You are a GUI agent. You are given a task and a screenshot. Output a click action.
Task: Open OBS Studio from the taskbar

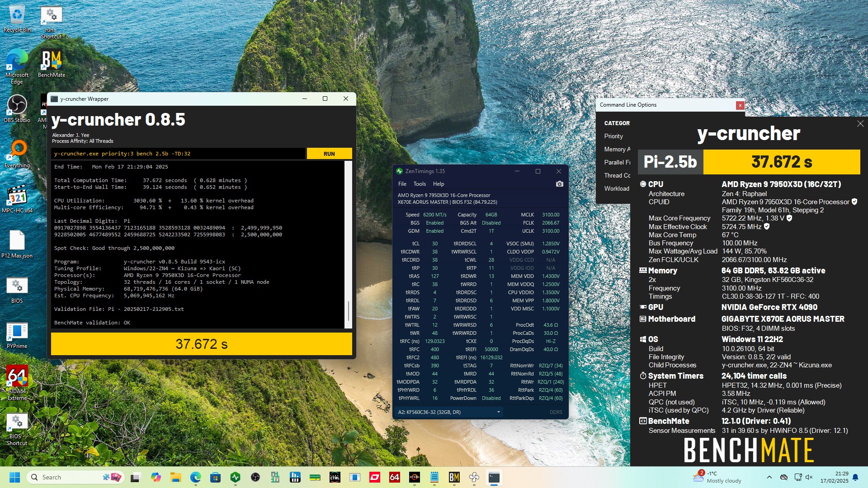[x=255, y=477]
